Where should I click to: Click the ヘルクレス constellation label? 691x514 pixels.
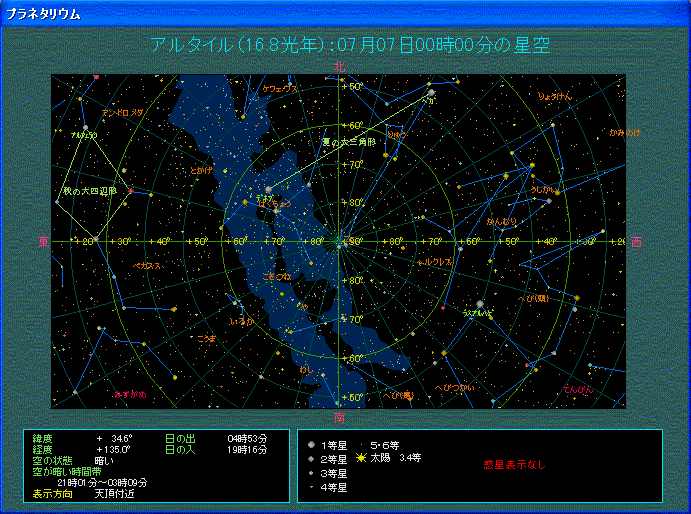tap(437, 261)
